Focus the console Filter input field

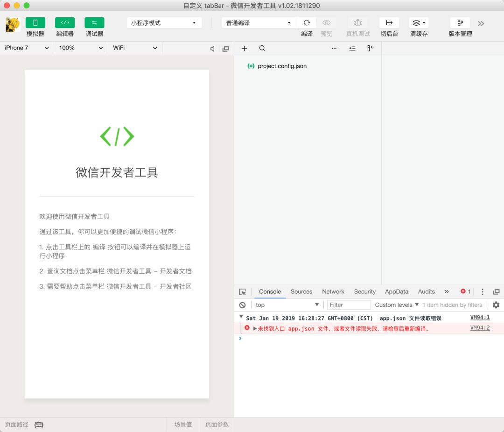pyautogui.click(x=349, y=305)
